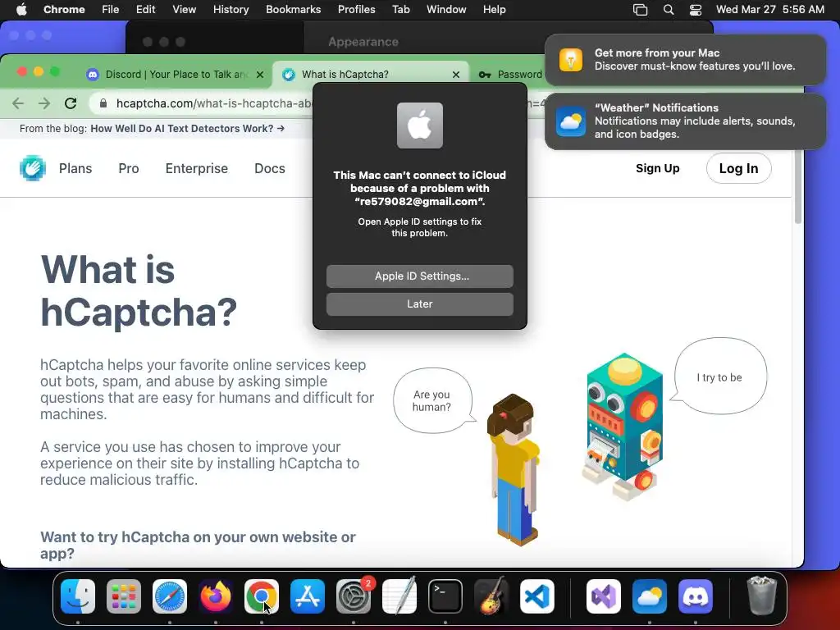Viewport: 840px width, 630px height.
Task: Open the Docs link
Action: [269, 168]
